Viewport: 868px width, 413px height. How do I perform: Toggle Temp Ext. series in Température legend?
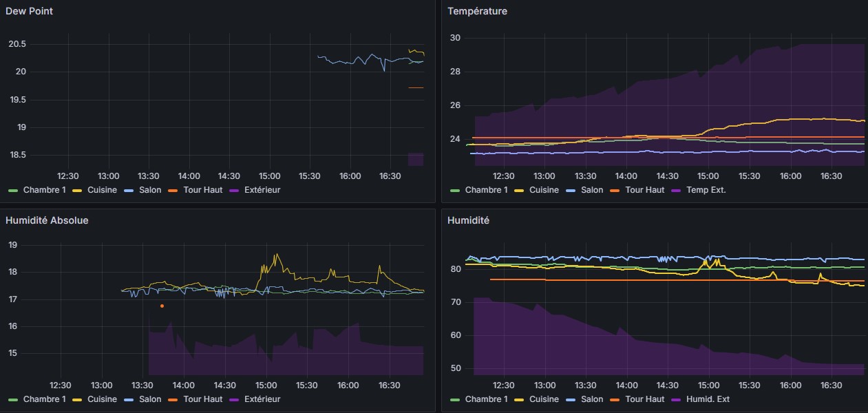click(706, 189)
